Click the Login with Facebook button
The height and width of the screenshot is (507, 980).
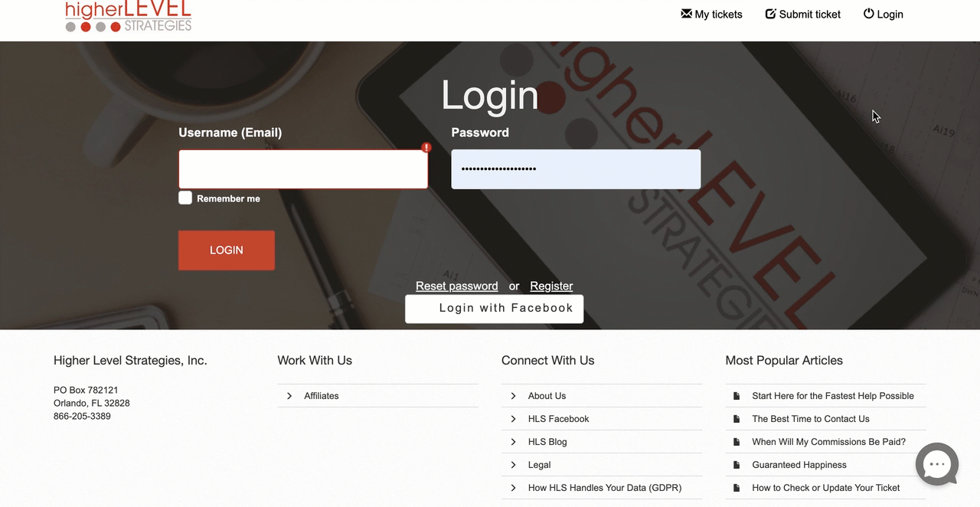click(x=495, y=309)
